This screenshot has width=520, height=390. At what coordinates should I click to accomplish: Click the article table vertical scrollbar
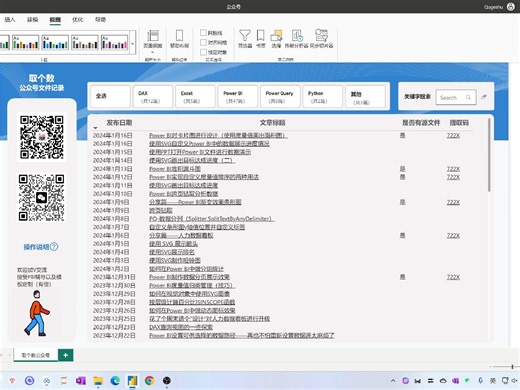[489, 155]
